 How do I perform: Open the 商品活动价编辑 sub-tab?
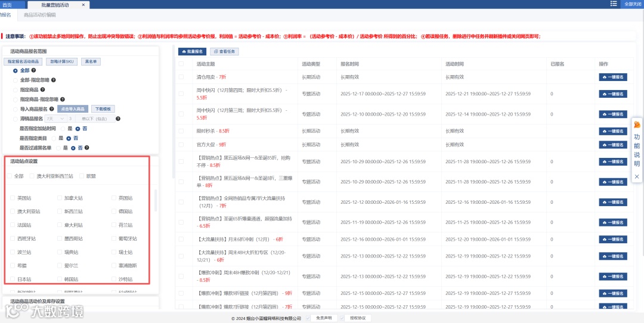tap(40, 15)
